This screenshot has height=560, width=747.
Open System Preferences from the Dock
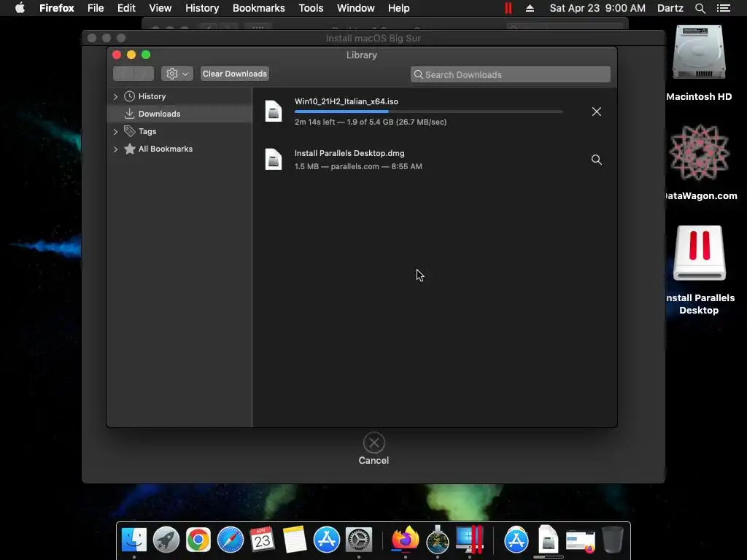(x=358, y=540)
